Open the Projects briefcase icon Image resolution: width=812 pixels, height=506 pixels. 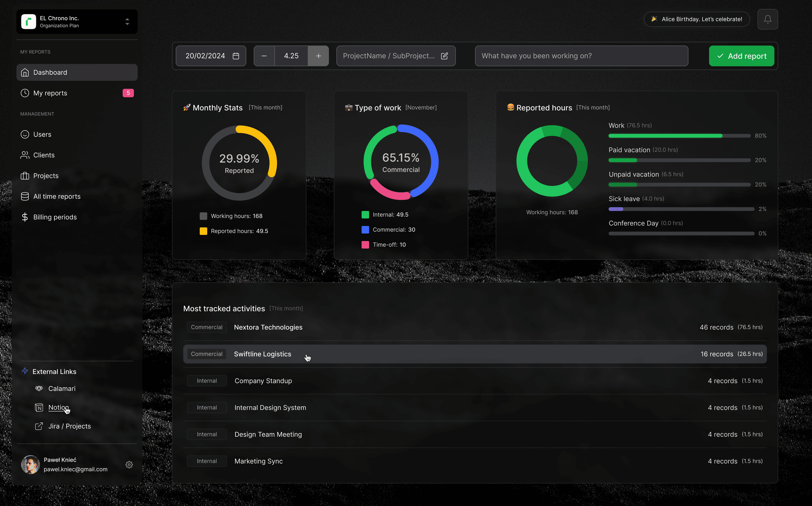[25, 175]
